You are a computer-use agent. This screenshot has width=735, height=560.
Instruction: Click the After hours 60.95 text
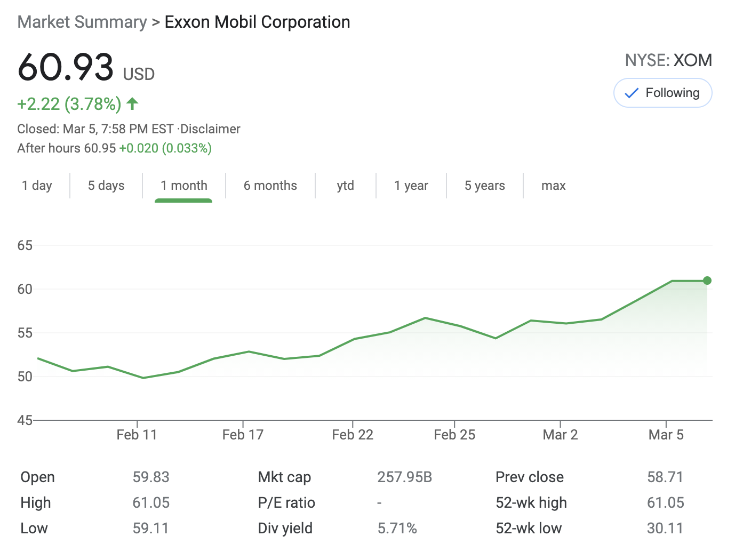coord(67,148)
